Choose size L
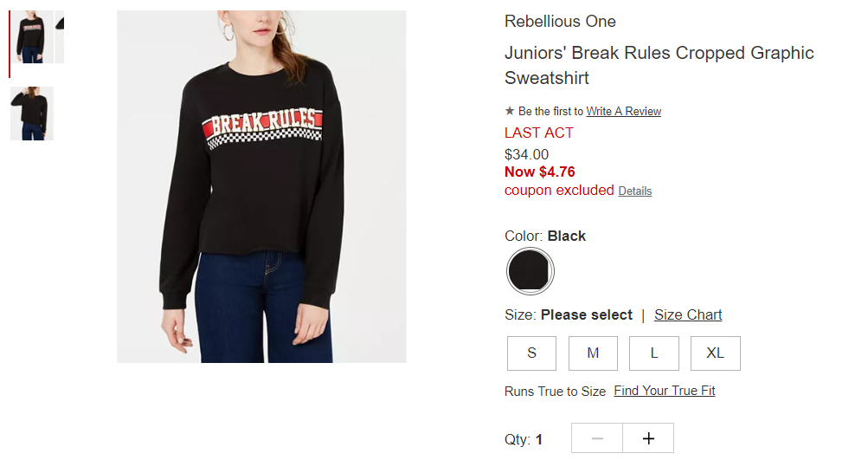Viewport: 868px width, 460px height. click(x=653, y=353)
